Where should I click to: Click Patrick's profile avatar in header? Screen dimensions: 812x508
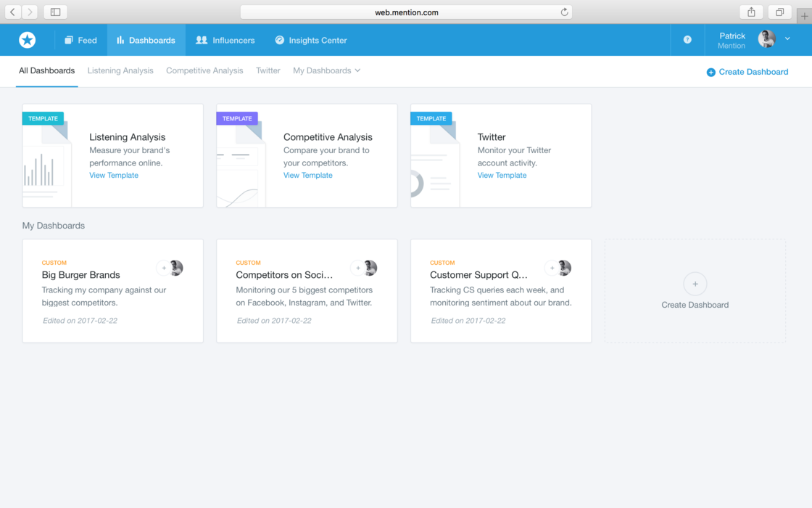(766, 39)
